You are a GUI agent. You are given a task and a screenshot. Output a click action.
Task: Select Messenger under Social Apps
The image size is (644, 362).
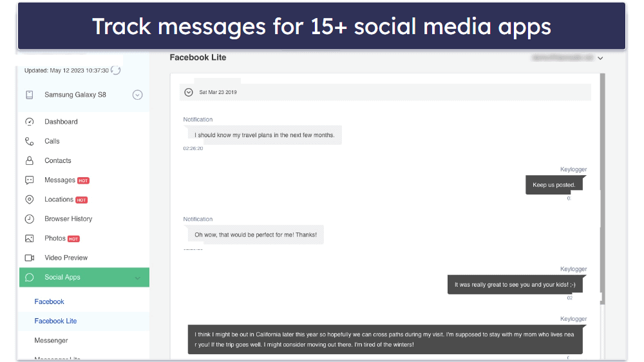[x=51, y=340]
